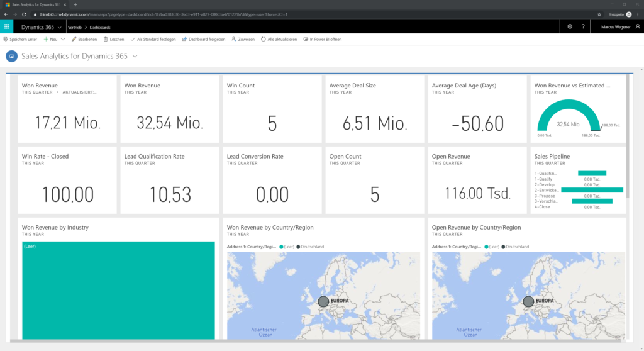Click (Leer) legend in Won Revenue map
The image size is (644, 351).
287,247
